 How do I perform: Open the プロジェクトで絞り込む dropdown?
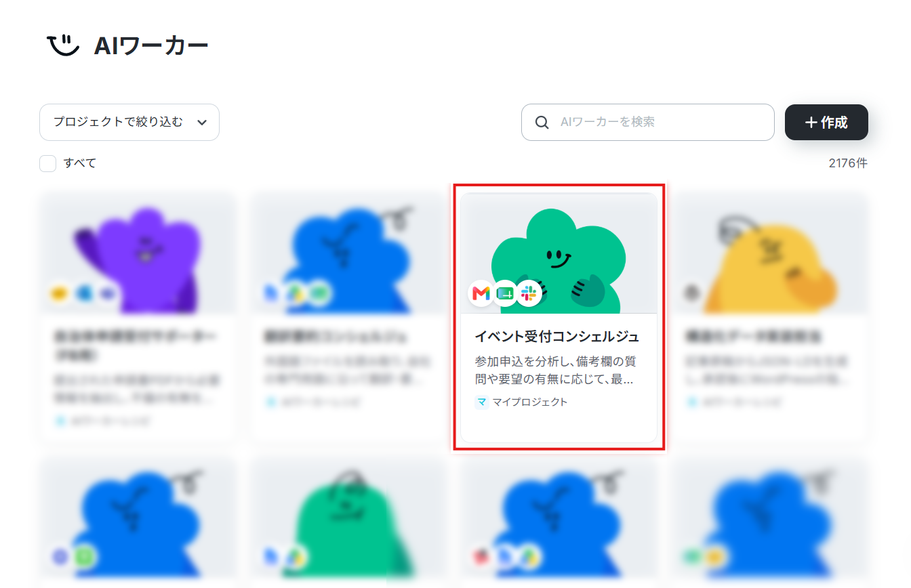tap(129, 123)
